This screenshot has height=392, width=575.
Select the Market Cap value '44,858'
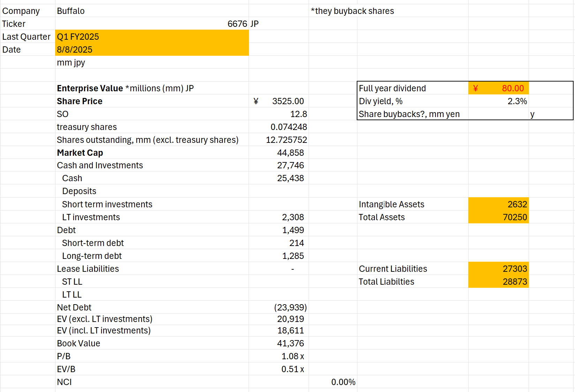click(x=279, y=153)
